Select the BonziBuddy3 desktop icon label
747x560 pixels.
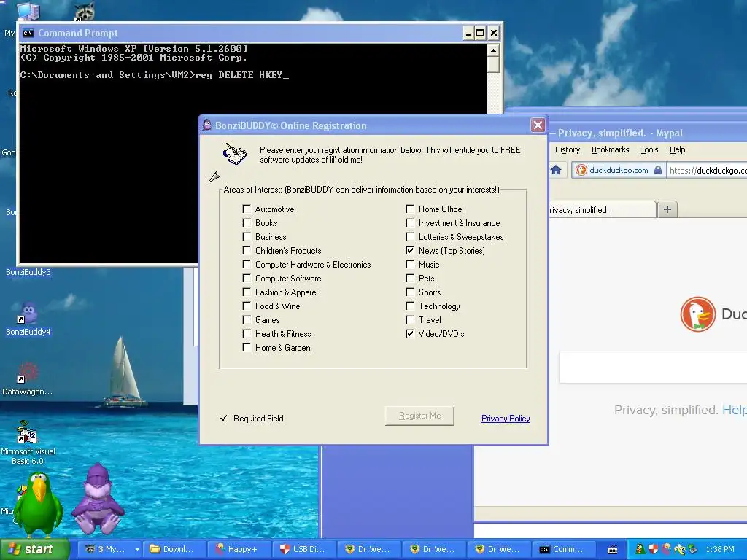click(28, 272)
